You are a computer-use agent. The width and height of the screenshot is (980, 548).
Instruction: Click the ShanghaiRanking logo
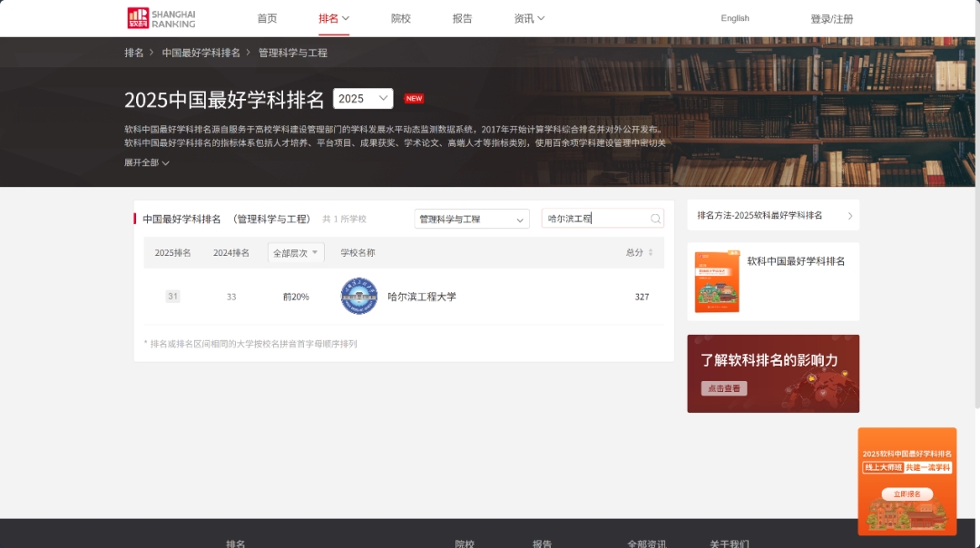pos(162,18)
